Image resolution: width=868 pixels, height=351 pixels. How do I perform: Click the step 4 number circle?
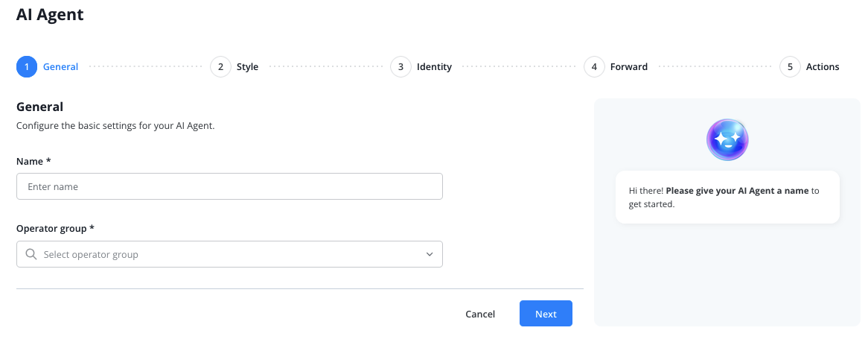click(593, 67)
